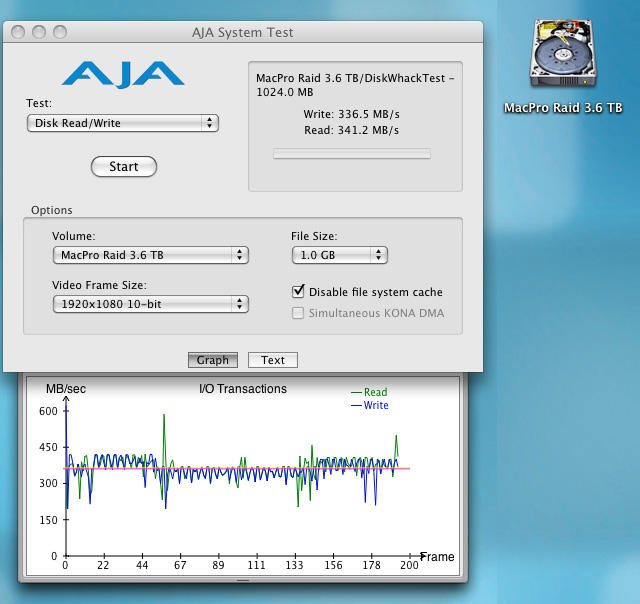Click the blue AJA logo
This screenshot has height=604, width=640.
point(123,74)
